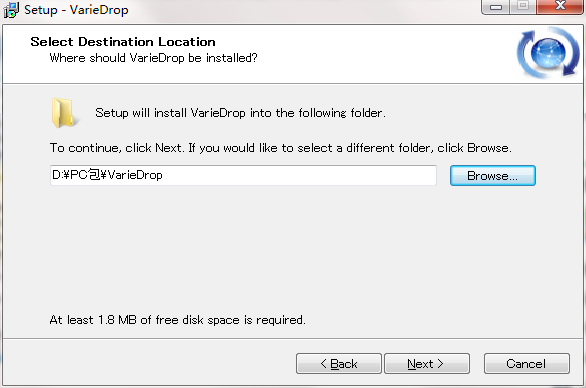Click the 'Setup will install VarieDrop' message

(240, 113)
